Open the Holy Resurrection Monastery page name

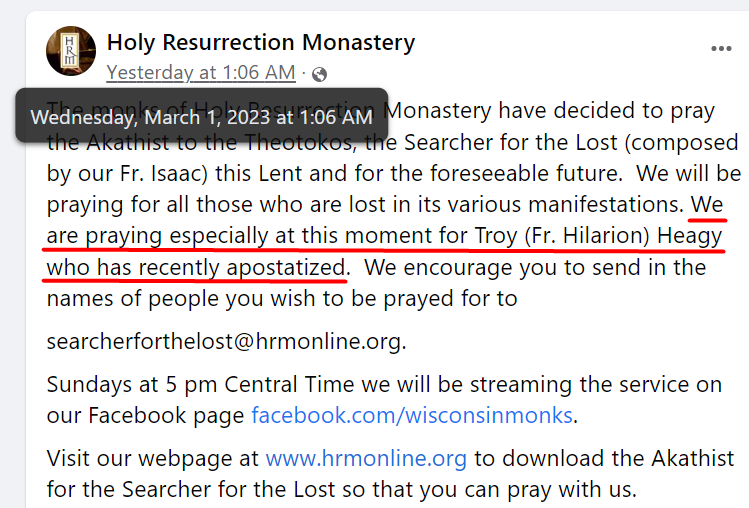click(x=261, y=42)
